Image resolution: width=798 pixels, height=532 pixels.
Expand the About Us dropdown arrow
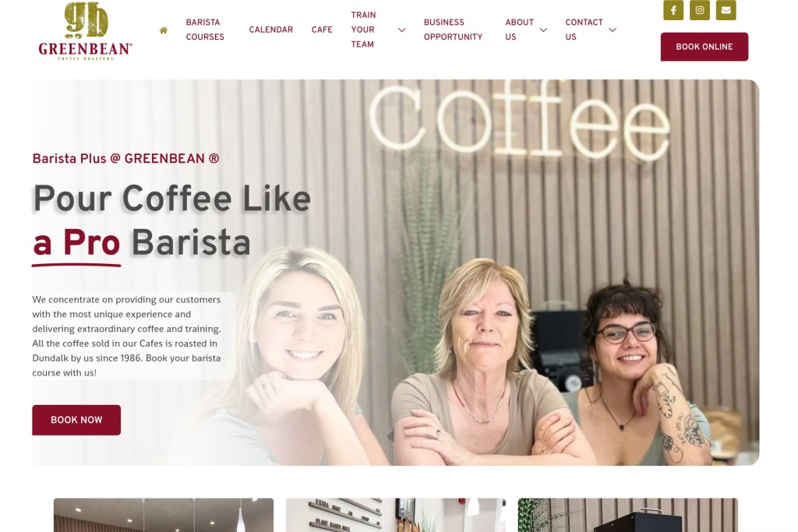tap(543, 30)
